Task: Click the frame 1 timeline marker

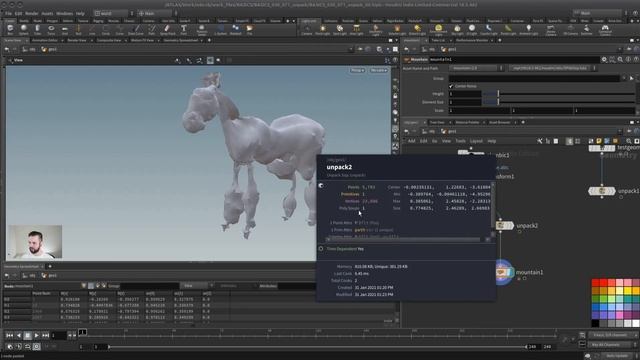Action: (x=82, y=332)
